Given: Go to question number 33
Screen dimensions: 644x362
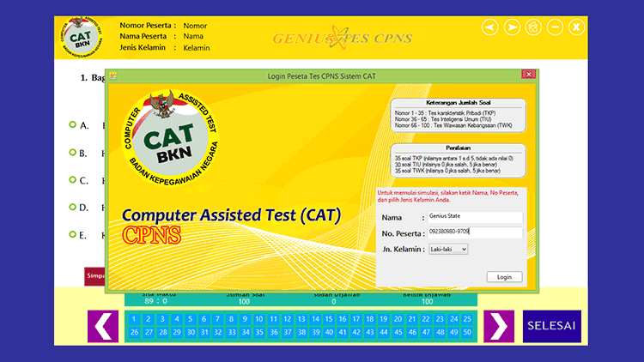Looking at the screenshot, I should [232, 333].
